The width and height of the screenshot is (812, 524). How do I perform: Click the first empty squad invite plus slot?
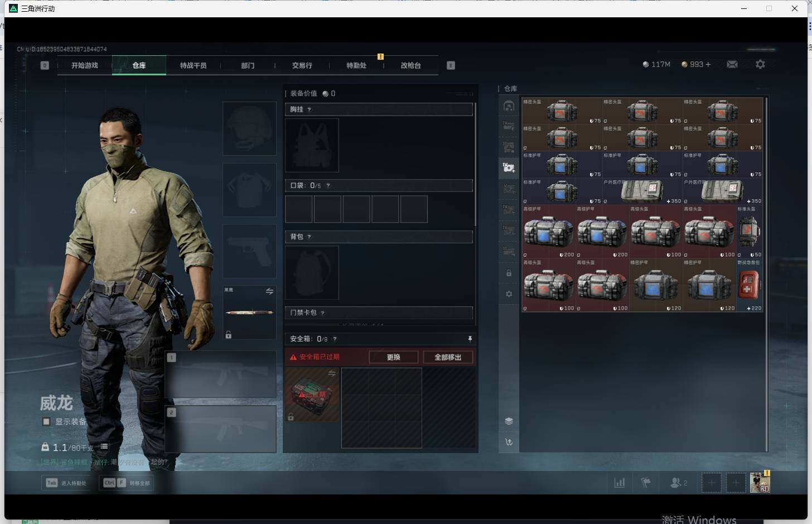711,483
